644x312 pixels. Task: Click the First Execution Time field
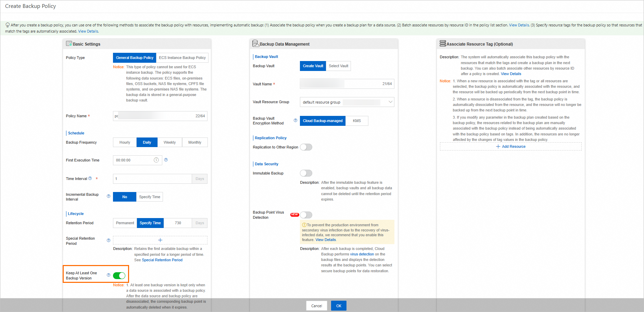point(137,160)
